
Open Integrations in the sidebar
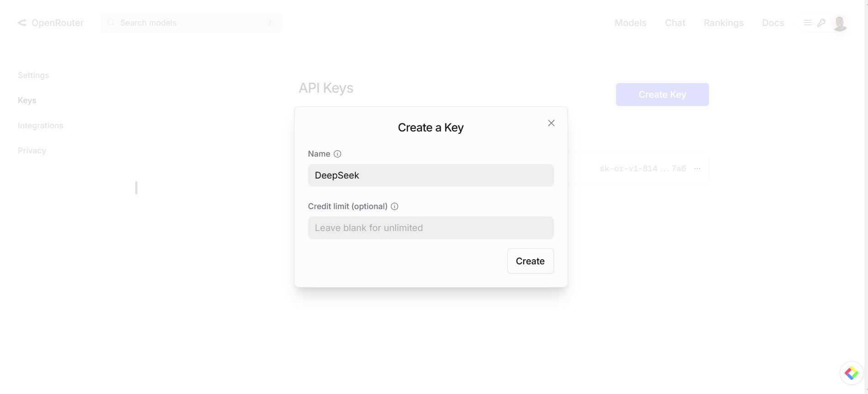point(40,126)
